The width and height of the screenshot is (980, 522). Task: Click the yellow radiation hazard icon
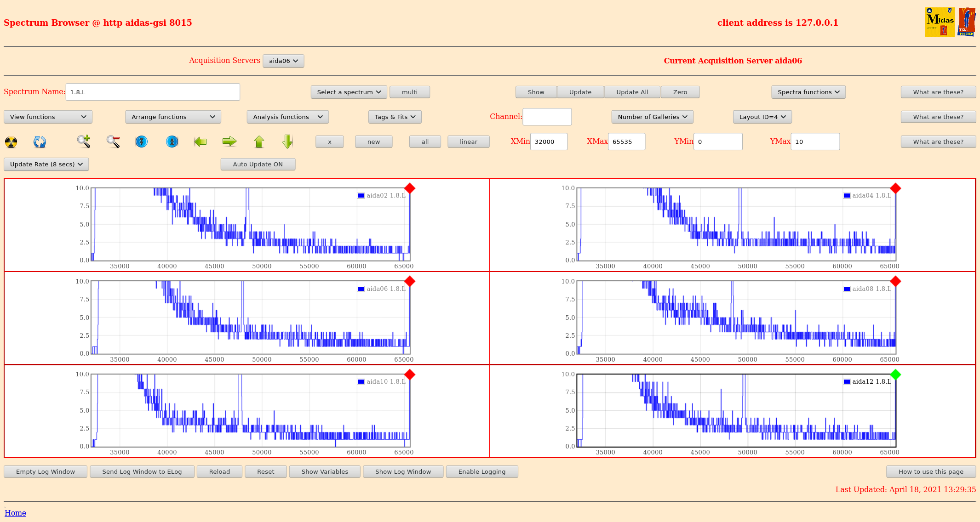coord(11,142)
